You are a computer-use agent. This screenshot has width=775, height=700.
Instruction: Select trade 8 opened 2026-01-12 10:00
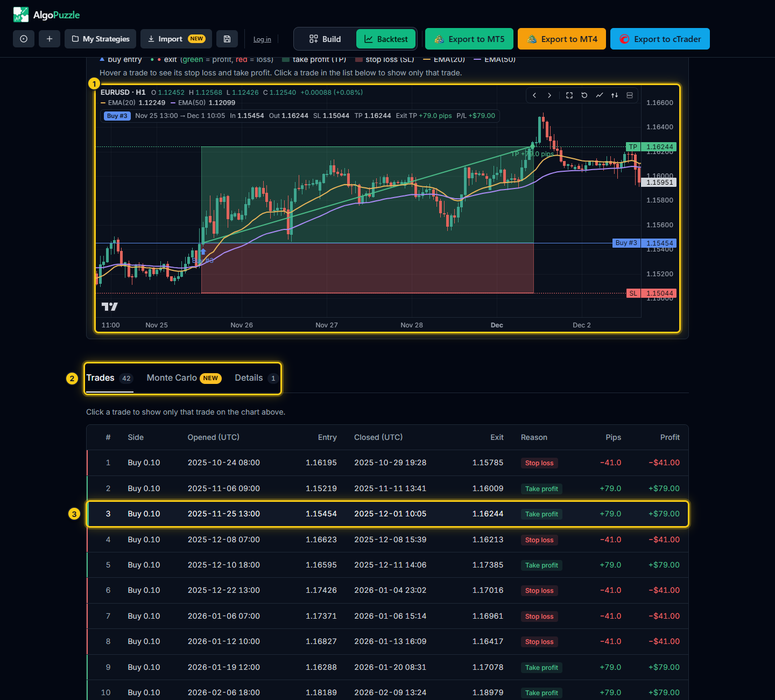[387, 641]
